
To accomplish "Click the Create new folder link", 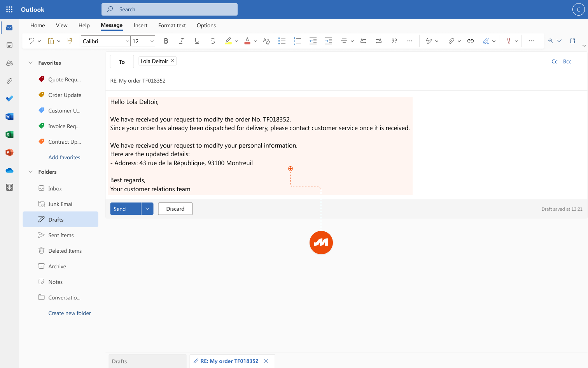I will [x=70, y=313].
